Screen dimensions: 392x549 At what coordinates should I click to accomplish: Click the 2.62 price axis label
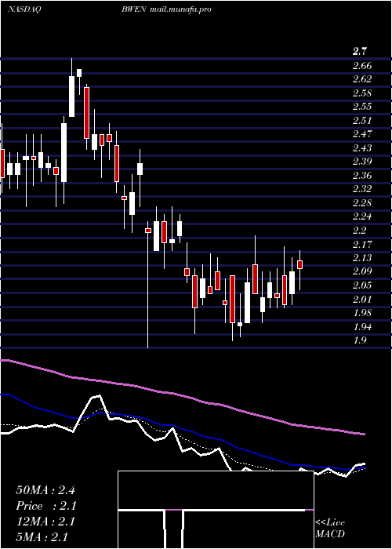coord(362,79)
